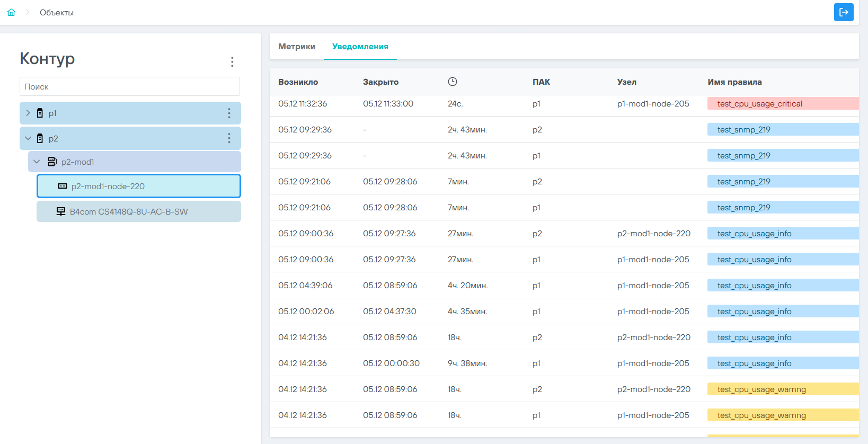Collapse the p2-mod1 module chevron
The image size is (868, 444).
point(37,162)
